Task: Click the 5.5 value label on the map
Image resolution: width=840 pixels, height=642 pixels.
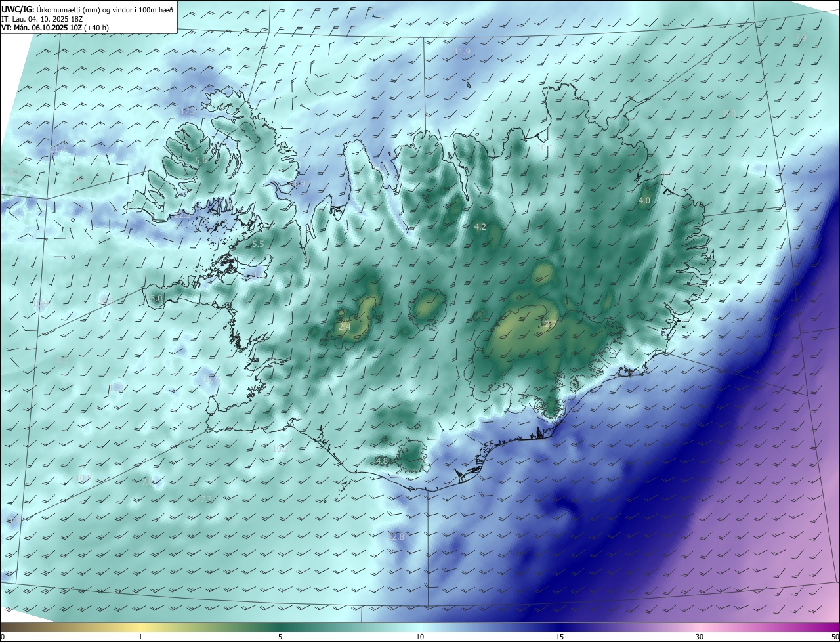Action: point(258,244)
